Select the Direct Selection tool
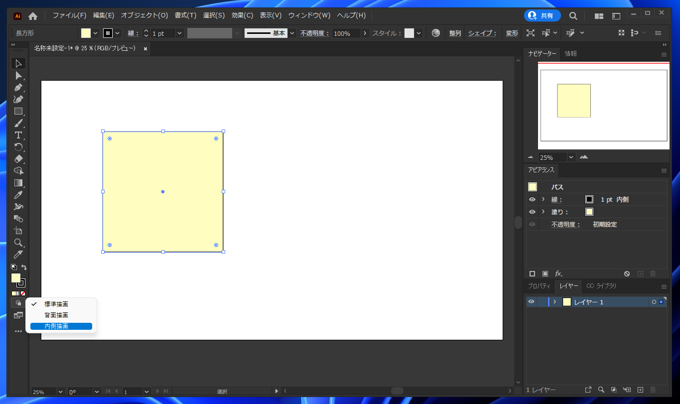Image resolution: width=680 pixels, height=404 pixels. 18,76
